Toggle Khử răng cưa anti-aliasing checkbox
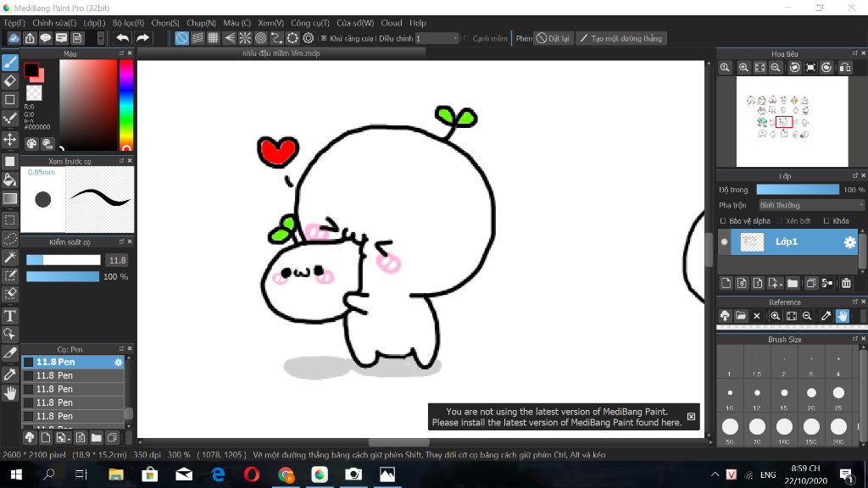This screenshot has width=868, height=488. point(324,39)
